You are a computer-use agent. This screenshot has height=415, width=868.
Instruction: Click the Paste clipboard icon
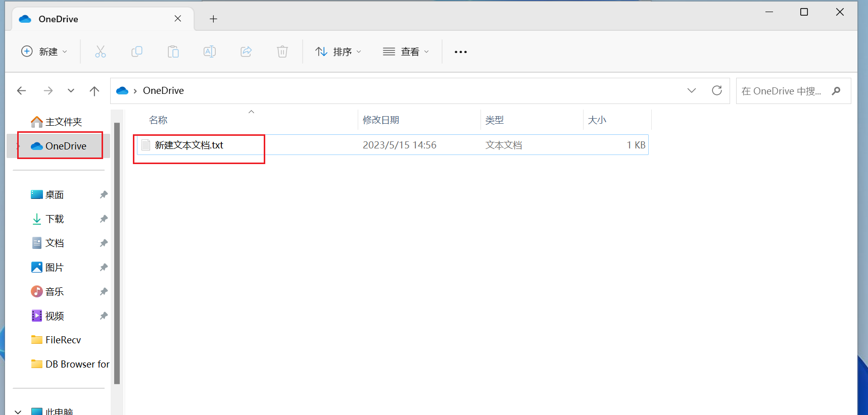(173, 51)
